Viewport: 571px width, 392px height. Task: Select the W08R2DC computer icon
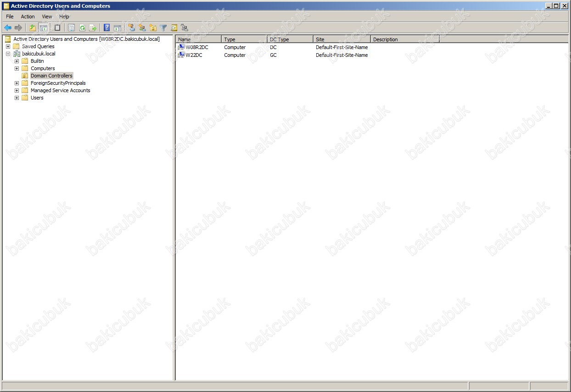pyautogui.click(x=181, y=47)
